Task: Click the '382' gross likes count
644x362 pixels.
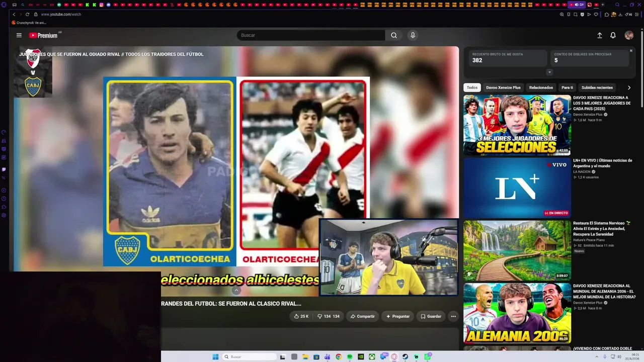Action: click(x=477, y=60)
